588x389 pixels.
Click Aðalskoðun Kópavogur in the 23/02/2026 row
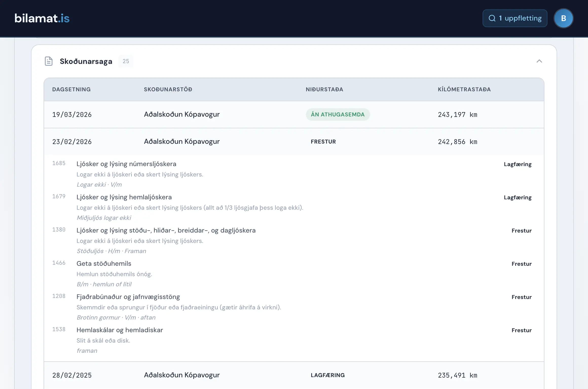(x=182, y=142)
